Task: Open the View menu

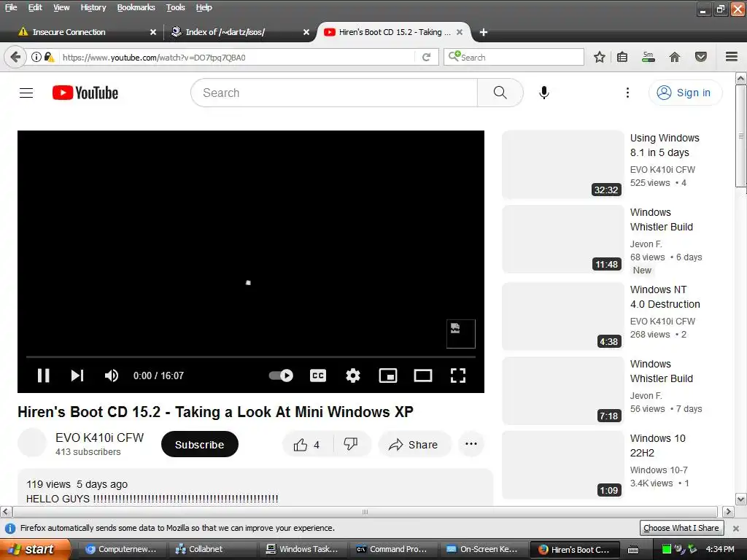Action: click(61, 7)
